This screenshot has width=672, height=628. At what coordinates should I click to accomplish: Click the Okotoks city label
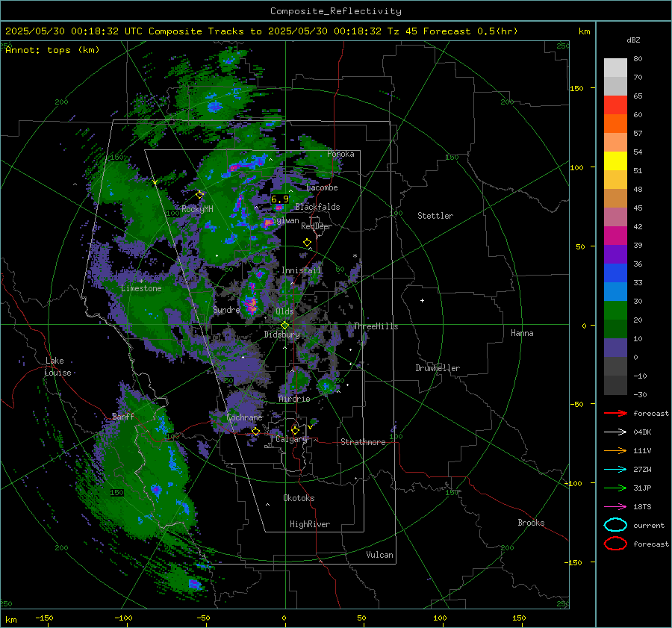click(x=299, y=498)
